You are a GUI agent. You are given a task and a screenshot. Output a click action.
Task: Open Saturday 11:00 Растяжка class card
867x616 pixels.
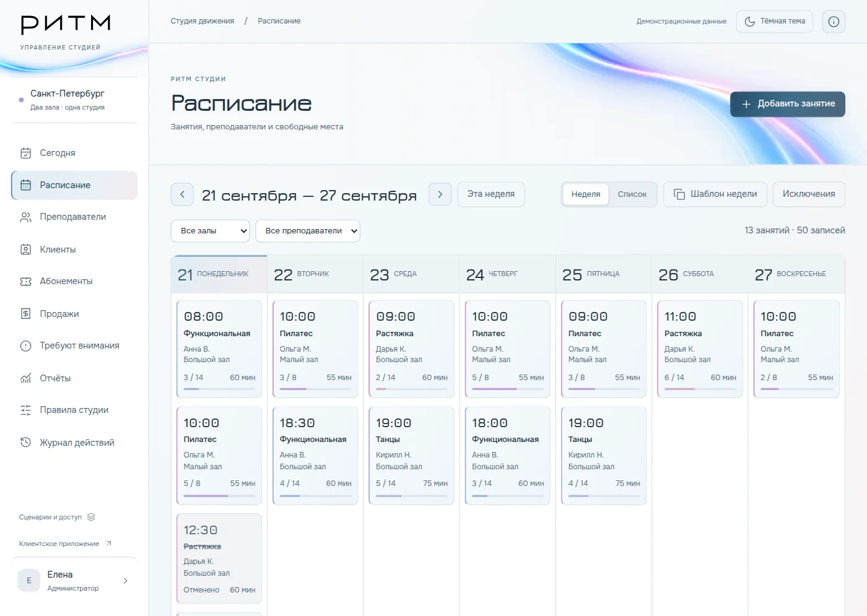click(x=700, y=349)
